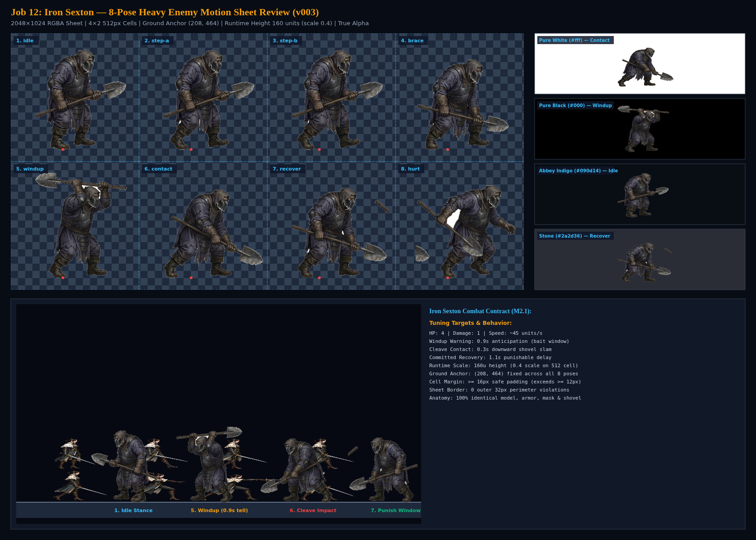This screenshot has height=540, width=756.
Task: Click the red ground anchor dot in idle cell
Action: 63,149
